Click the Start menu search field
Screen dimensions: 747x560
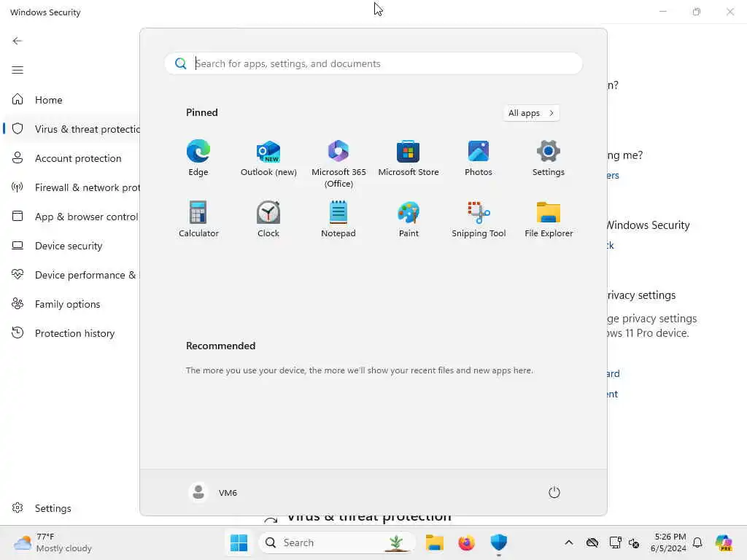(373, 63)
